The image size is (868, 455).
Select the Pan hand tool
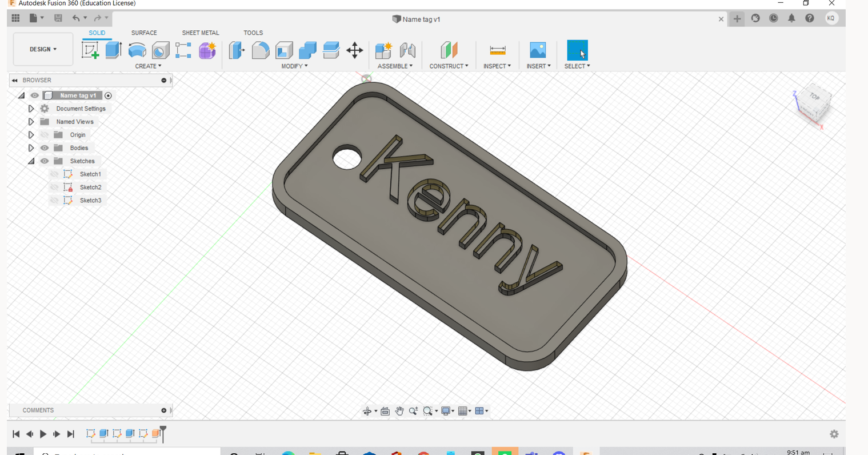click(x=399, y=411)
